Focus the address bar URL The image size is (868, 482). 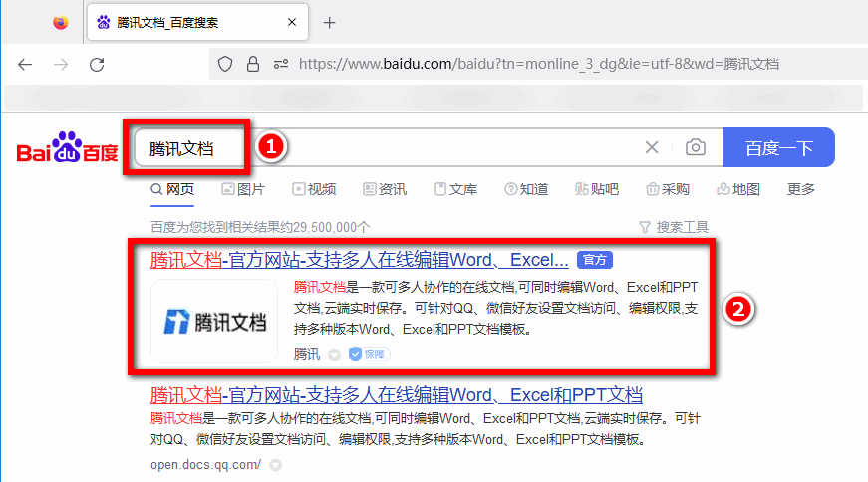tap(538, 64)
